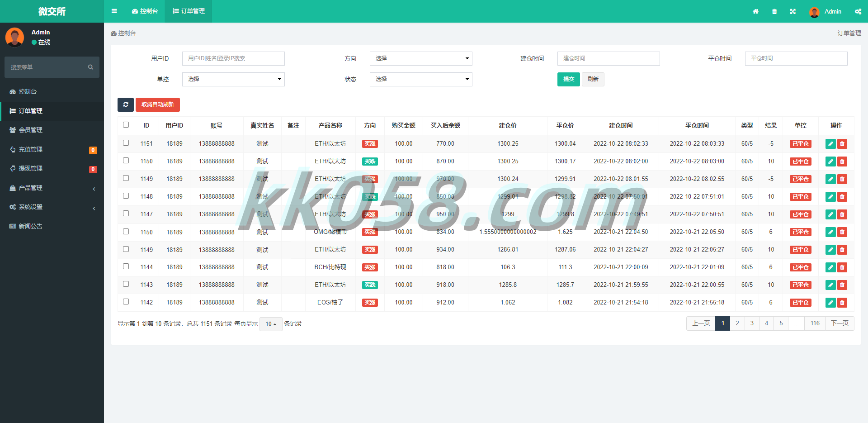868x423 pixels.
Task: Open the 控制台 tab in top bar
Action: coord(145,11)
